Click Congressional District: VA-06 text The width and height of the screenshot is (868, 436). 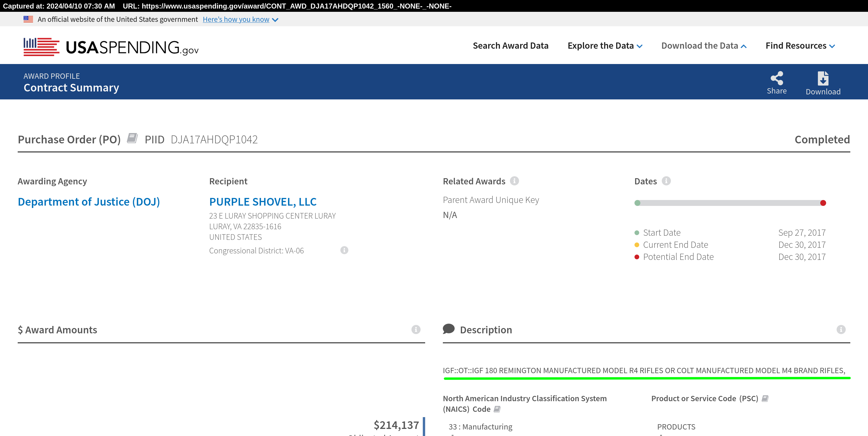(257, 250)
